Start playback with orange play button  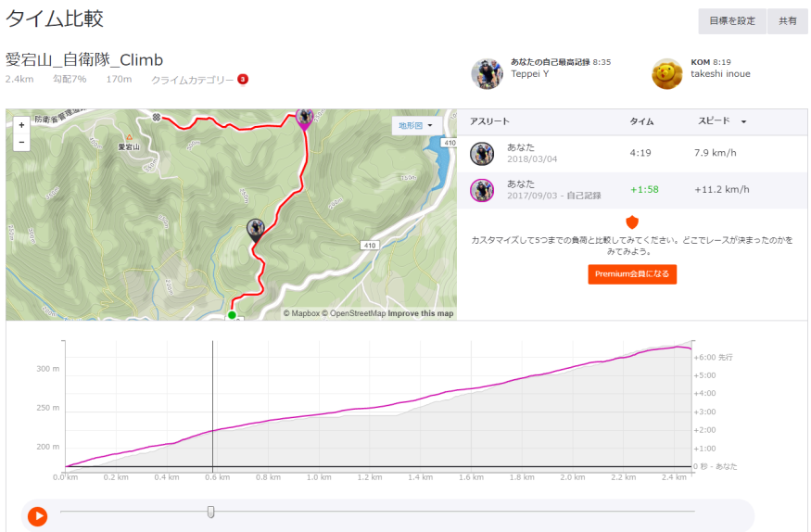38,516
